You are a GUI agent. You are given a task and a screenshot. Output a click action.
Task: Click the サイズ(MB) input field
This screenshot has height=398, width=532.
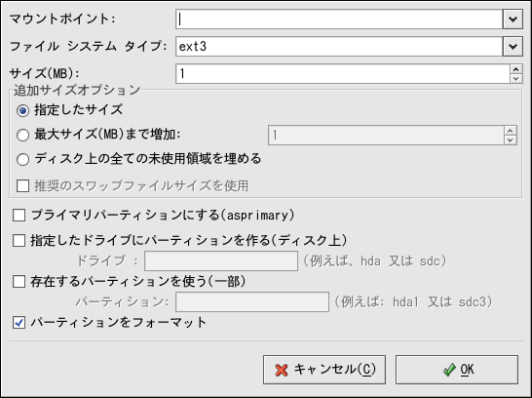click(343, 74)
